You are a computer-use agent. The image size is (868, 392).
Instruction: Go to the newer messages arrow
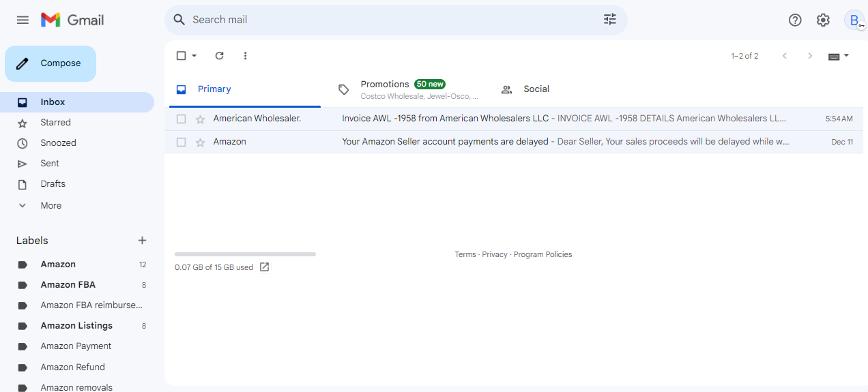point(784,56)
